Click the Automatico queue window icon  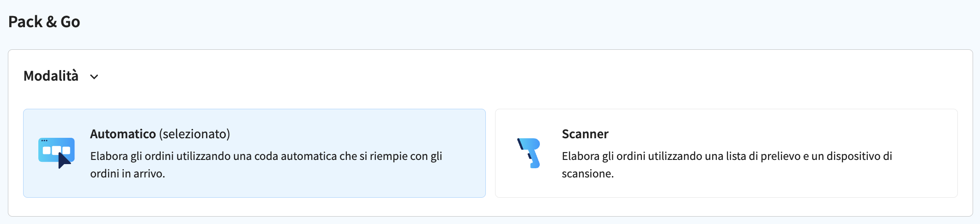[56, 153]
